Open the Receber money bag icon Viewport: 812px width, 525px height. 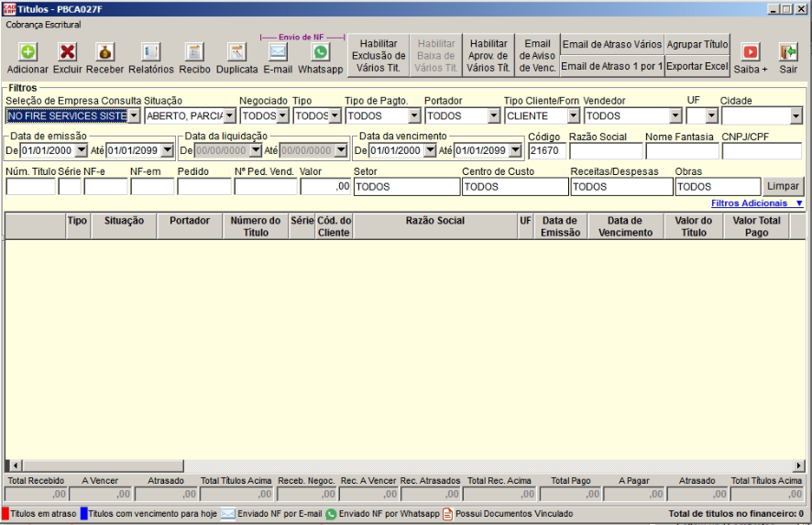(104, 52)
